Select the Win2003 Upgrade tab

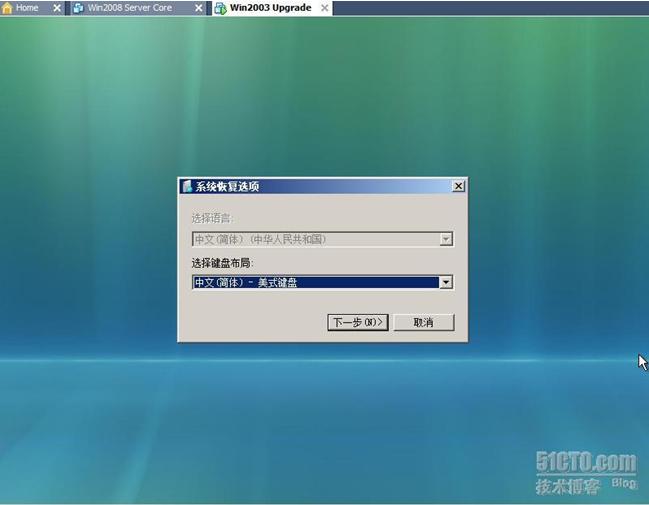(x=270, y=8)
